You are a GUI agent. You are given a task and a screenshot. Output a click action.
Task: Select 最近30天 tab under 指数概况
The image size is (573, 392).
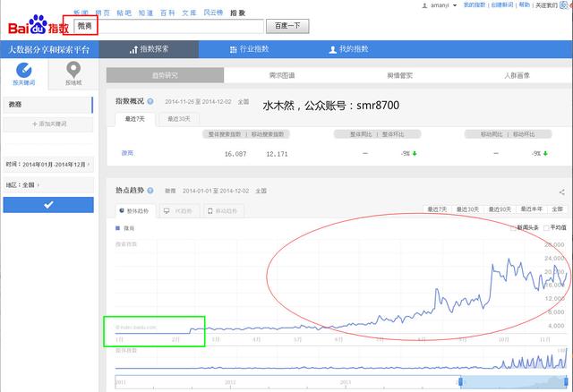click(x=179, y=119)
